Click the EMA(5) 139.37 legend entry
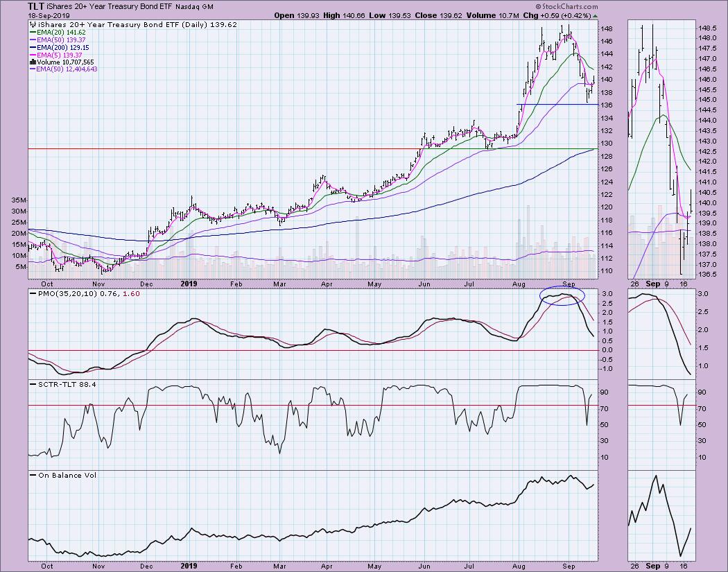Viewport: 728px width, 572px height. point(59,55)
